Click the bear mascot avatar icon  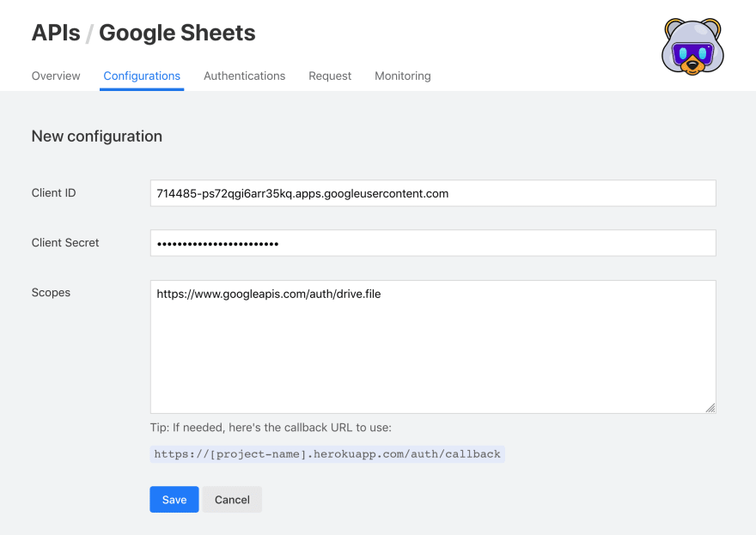click(x=692, y=46)
